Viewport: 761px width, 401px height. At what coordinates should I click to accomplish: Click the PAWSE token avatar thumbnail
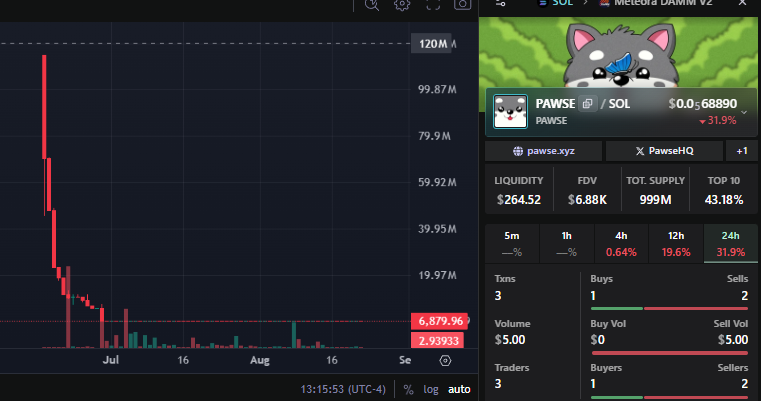click(x=510, y=112)
